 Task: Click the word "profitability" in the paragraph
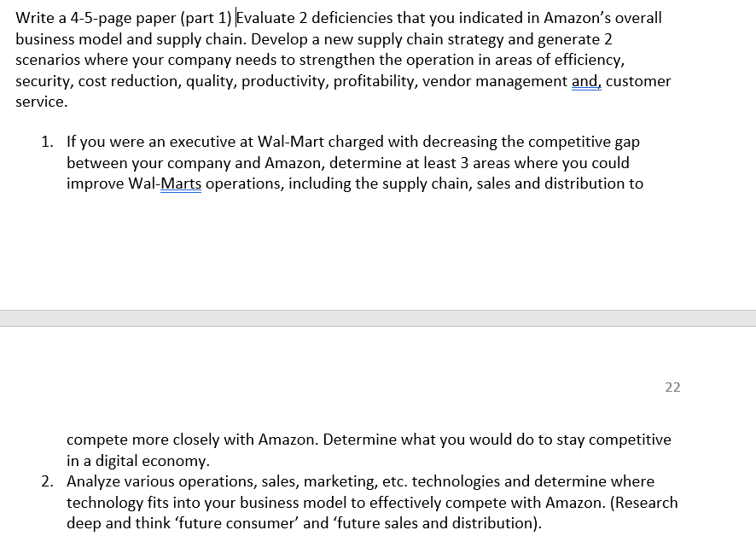375,81
